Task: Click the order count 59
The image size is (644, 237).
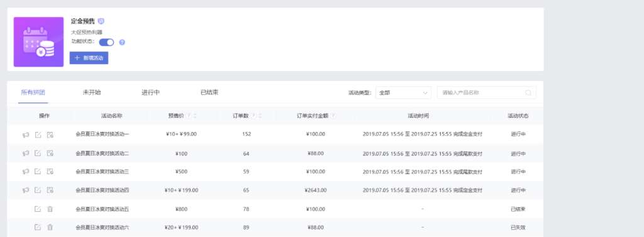Action: click(246, 172)
